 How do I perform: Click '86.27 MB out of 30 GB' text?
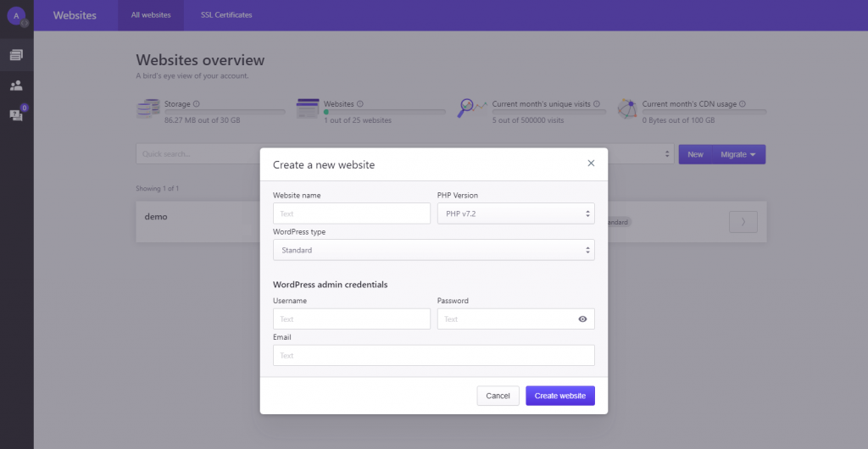[202, 120]
